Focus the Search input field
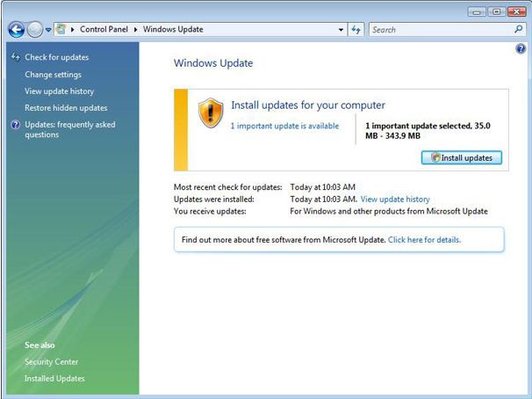 (439, 30)
